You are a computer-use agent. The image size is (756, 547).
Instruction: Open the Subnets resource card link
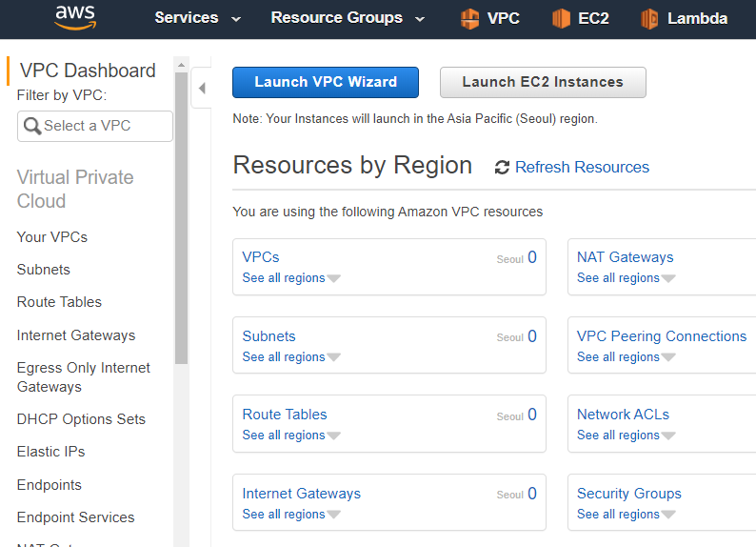tap(269, 336)
